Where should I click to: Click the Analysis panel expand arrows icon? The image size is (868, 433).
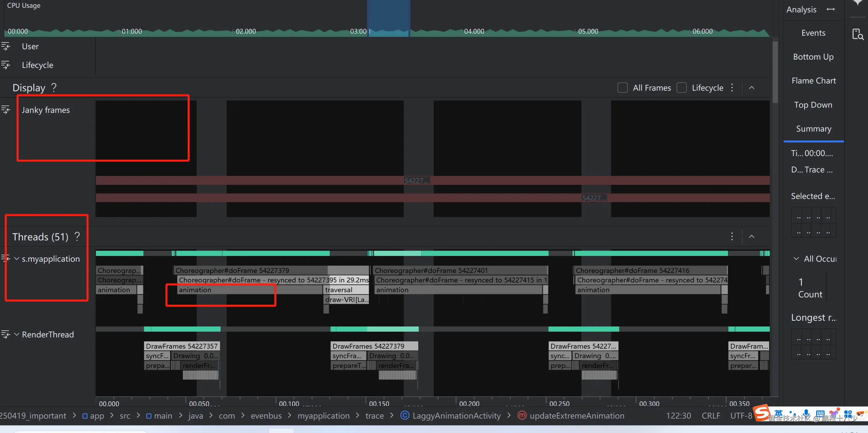click(831, 10)
